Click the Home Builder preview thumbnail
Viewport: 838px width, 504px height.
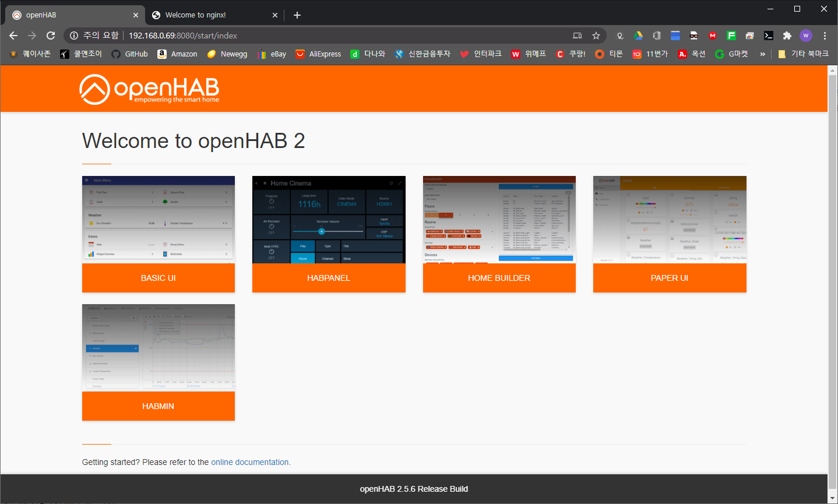tap(499, 220)
